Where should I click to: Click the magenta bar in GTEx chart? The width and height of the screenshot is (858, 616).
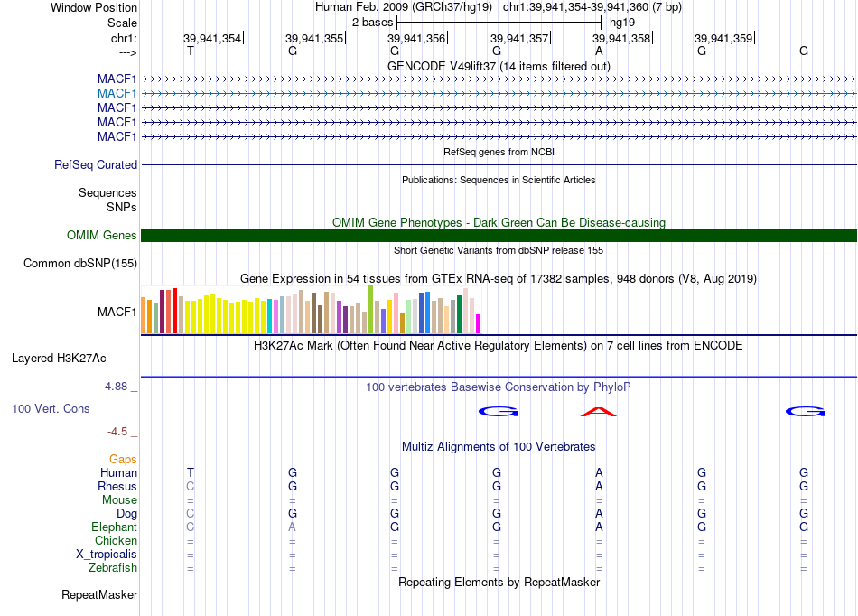pyautogui.click(x=479, y=324)
